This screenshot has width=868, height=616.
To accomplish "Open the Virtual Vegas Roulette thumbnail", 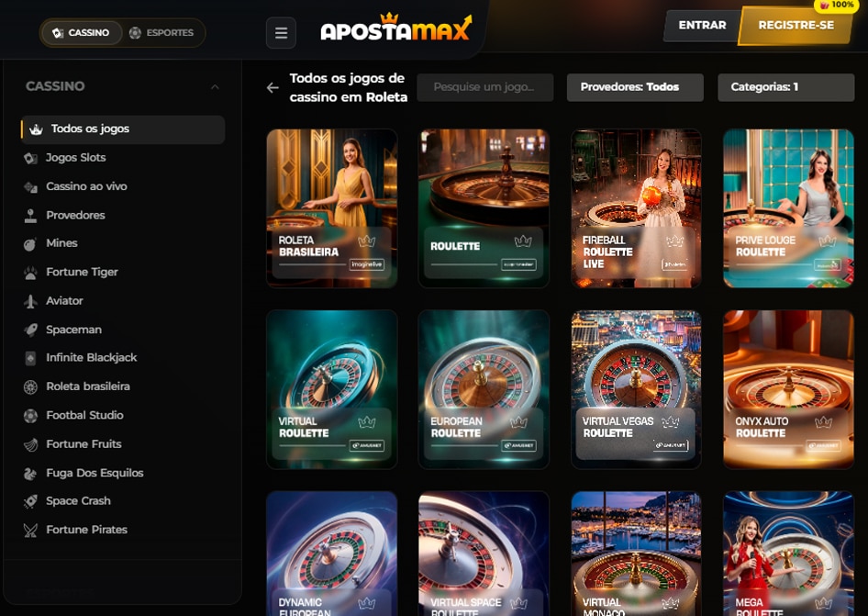I will coord(636,389).
